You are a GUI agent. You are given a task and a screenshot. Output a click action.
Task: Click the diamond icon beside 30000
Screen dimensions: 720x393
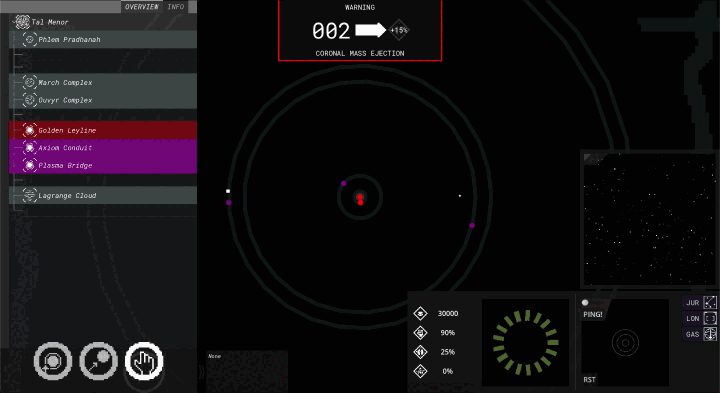point(420,313)
